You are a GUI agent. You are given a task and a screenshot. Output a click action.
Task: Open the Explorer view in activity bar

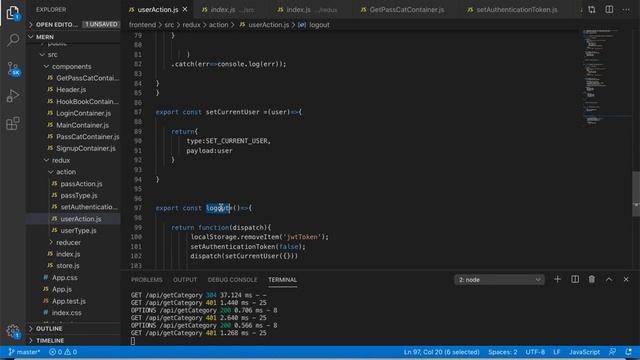13,13
